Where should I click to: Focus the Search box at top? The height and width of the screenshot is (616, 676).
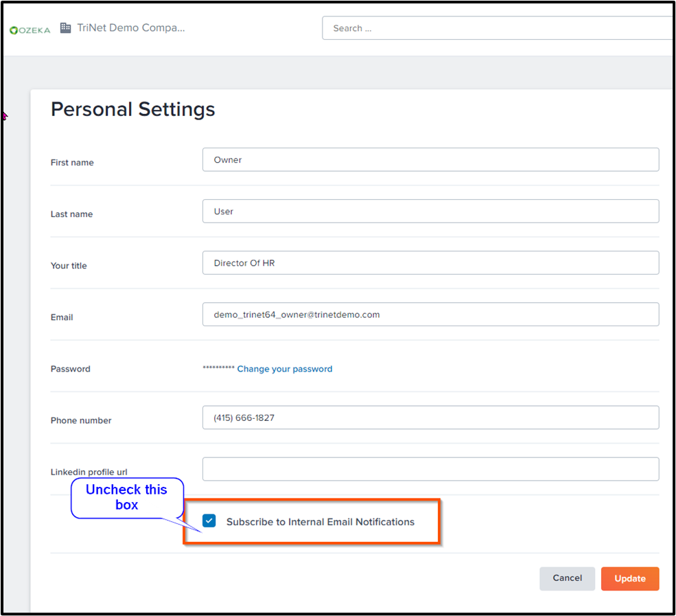click(498, 28)
